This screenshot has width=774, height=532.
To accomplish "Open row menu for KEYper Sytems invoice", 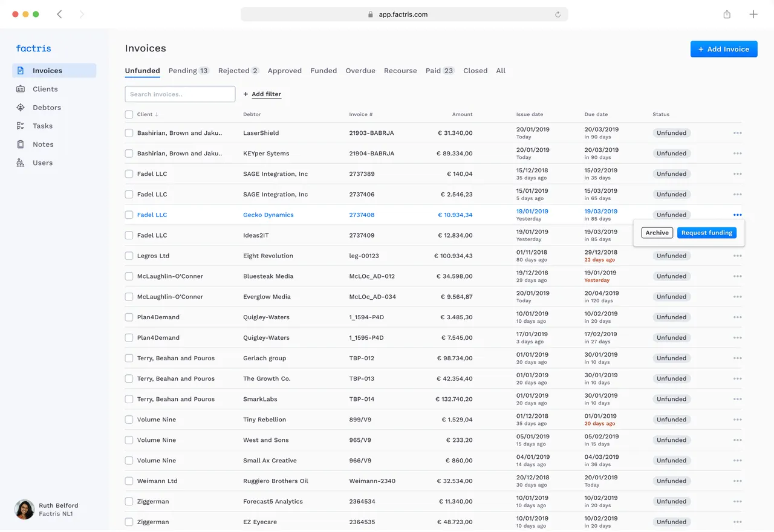I will [737, 154].
